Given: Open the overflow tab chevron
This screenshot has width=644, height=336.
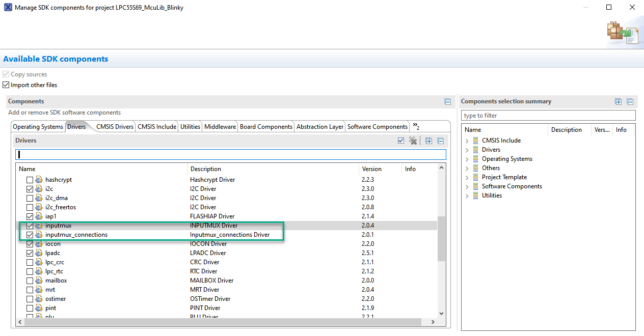Looking at the screenshot, I should [415, 126].
